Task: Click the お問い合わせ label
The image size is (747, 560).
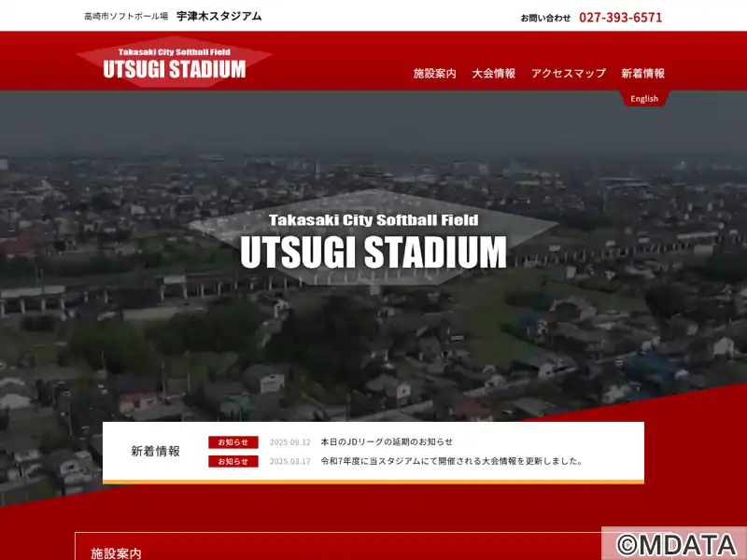Action: click(x=545, y=18)
